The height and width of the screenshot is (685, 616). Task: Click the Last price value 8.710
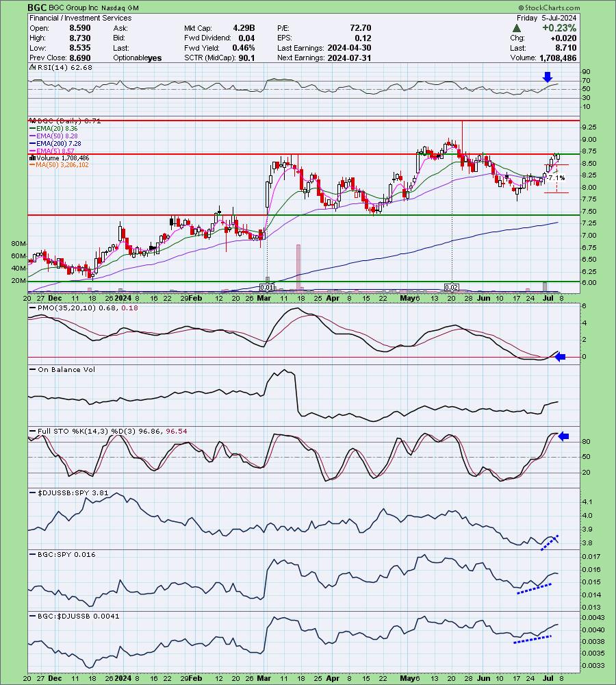pyautogui.click(x=566, y=48)
